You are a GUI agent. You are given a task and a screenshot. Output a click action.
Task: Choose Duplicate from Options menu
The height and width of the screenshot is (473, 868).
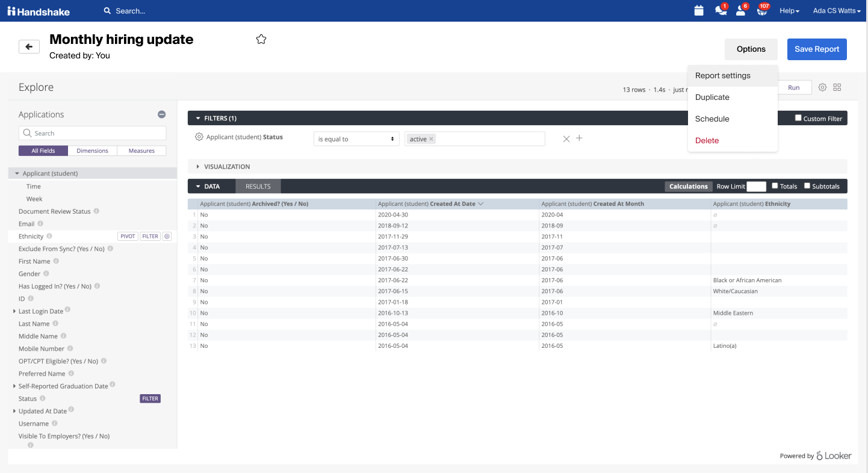(x=733, y=97)
